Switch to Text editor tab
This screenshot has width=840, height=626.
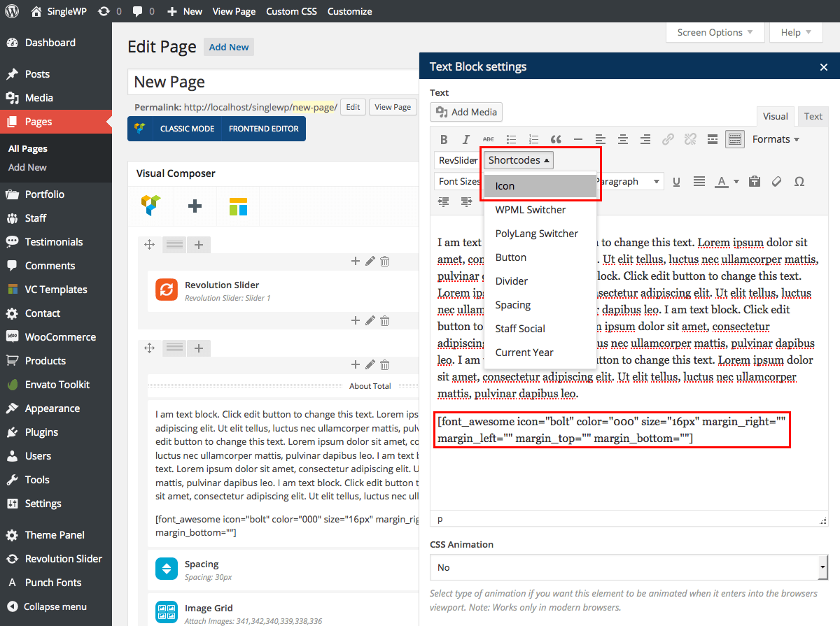point(813,116)
